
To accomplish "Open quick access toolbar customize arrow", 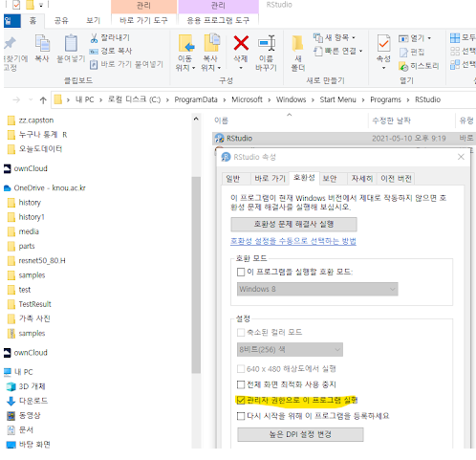I will (41, 6).
